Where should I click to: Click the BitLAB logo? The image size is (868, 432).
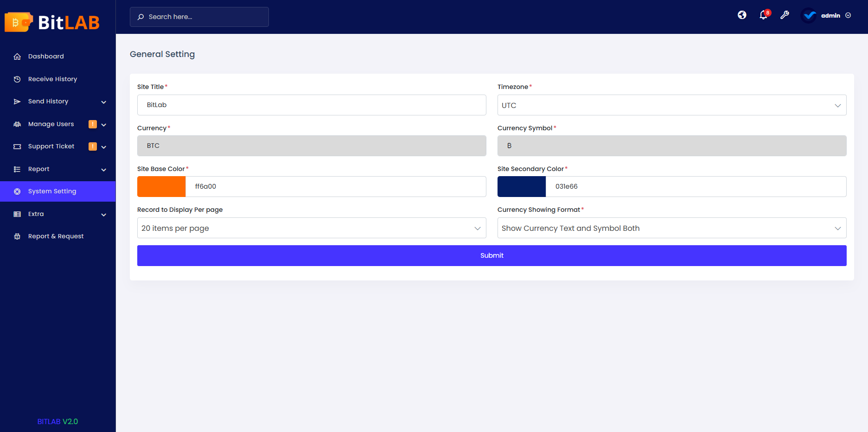click(x=52, y=22)
